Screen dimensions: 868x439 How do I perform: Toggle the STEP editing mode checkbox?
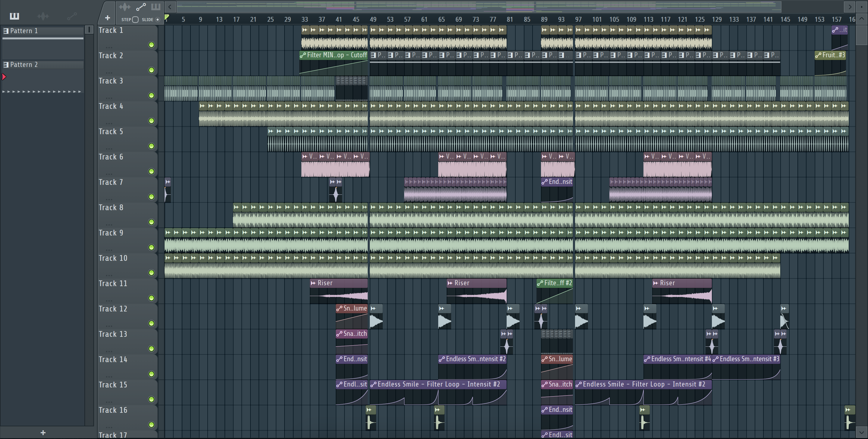point(135,20)
